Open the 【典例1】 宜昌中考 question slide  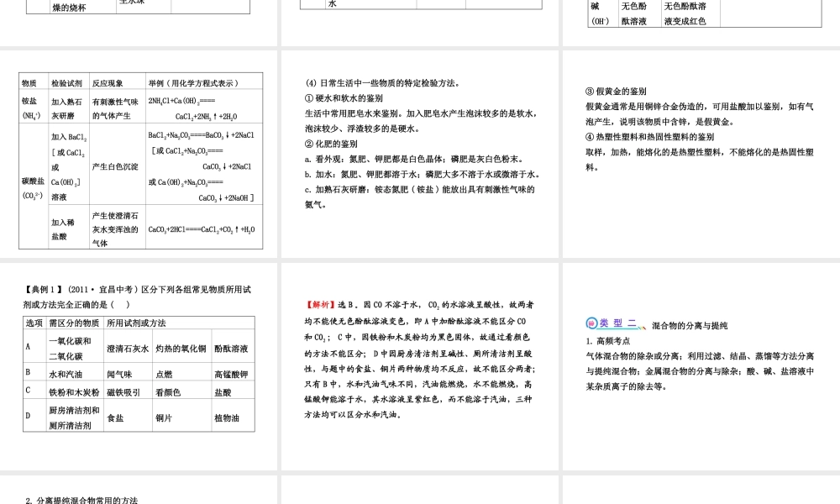[139, 366]
